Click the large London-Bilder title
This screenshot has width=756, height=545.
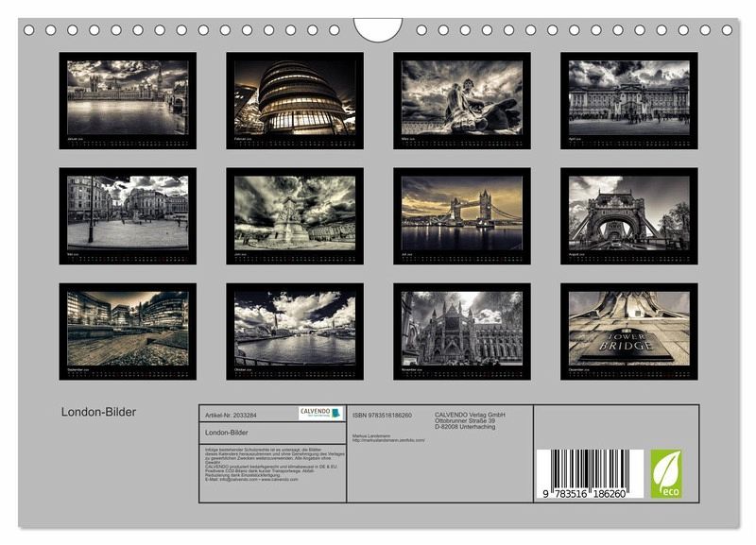[99, 412]
